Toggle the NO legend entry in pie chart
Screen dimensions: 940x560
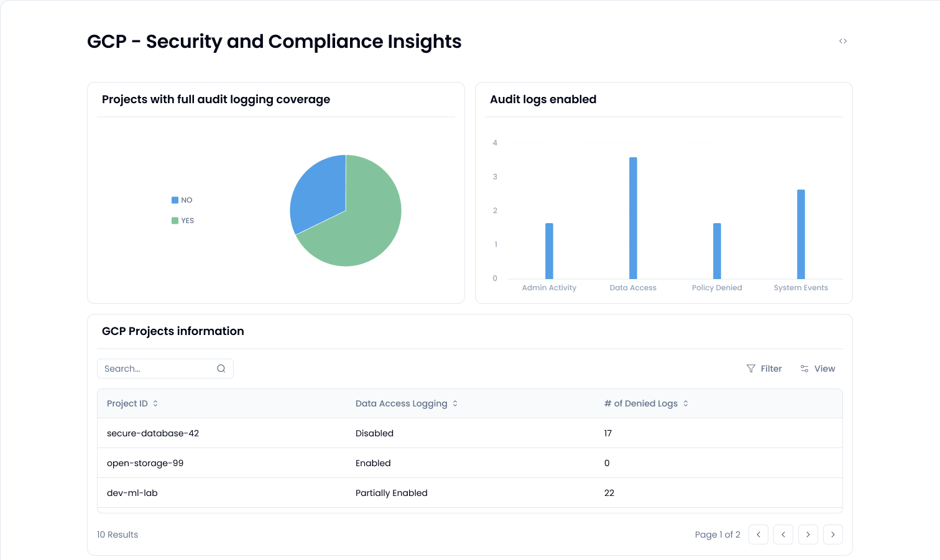182,200
